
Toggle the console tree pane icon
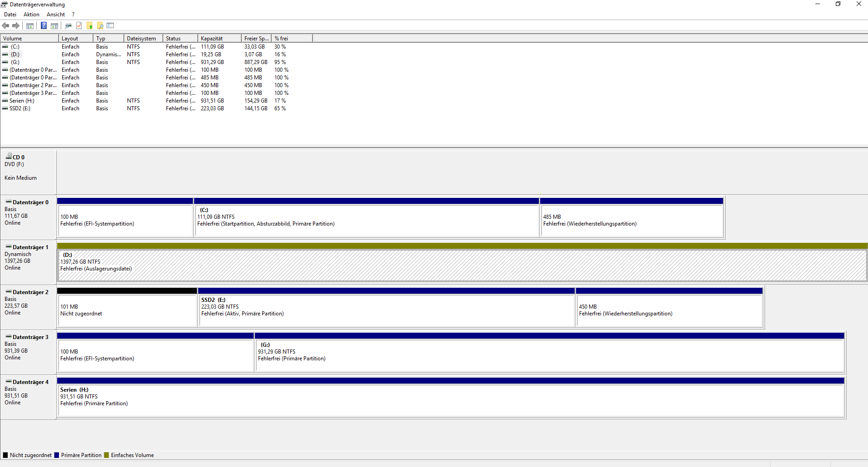coord(30,25)
